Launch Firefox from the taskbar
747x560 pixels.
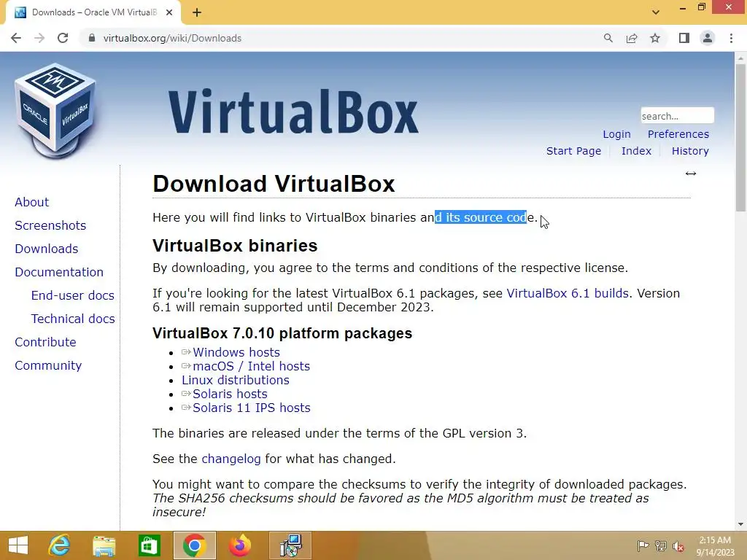(239, 545)
